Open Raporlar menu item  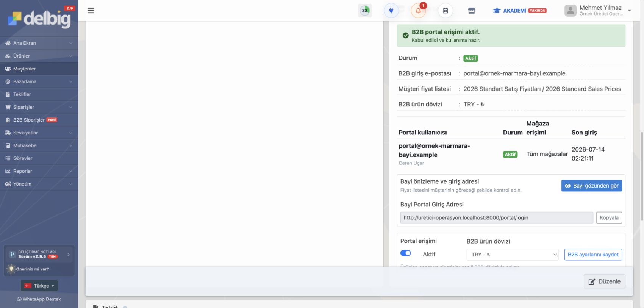[39, 171]
